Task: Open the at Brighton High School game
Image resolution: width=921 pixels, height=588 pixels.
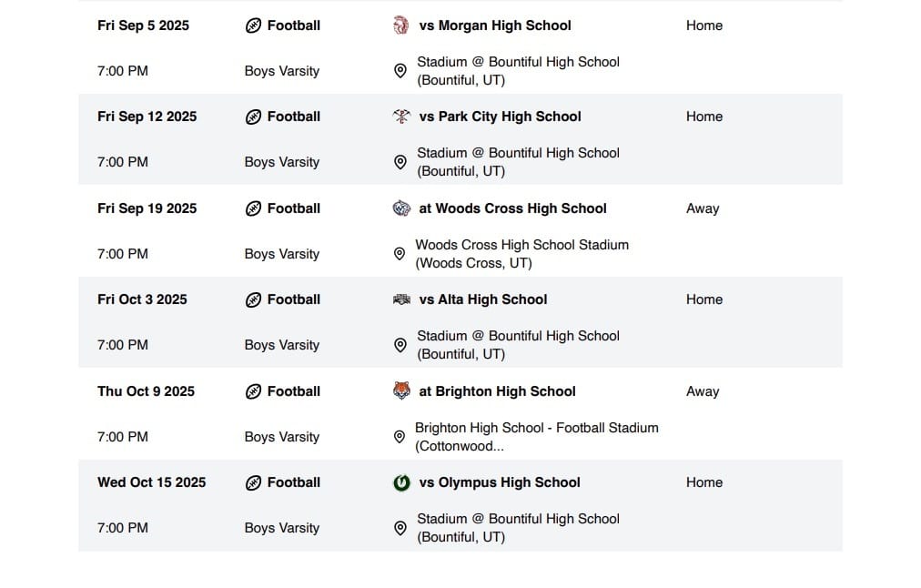Action: coord(497,391)
